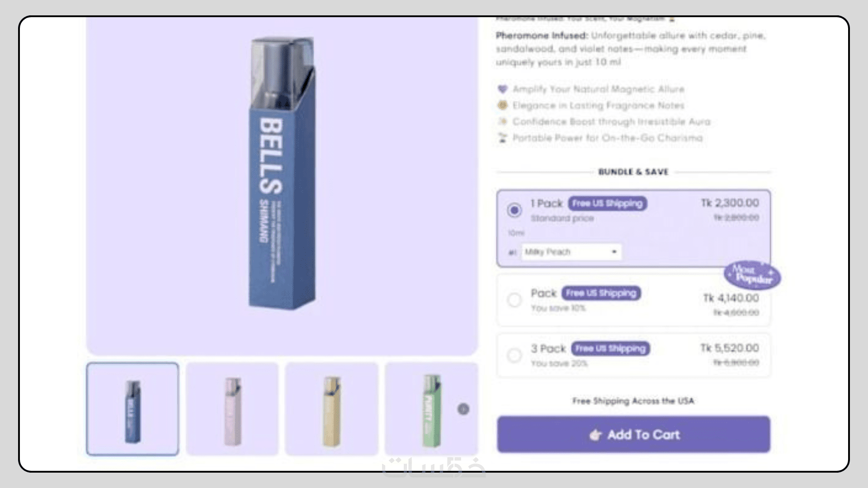Click the Most Popular badge
868x488 pixels.
tap(752, 275)
